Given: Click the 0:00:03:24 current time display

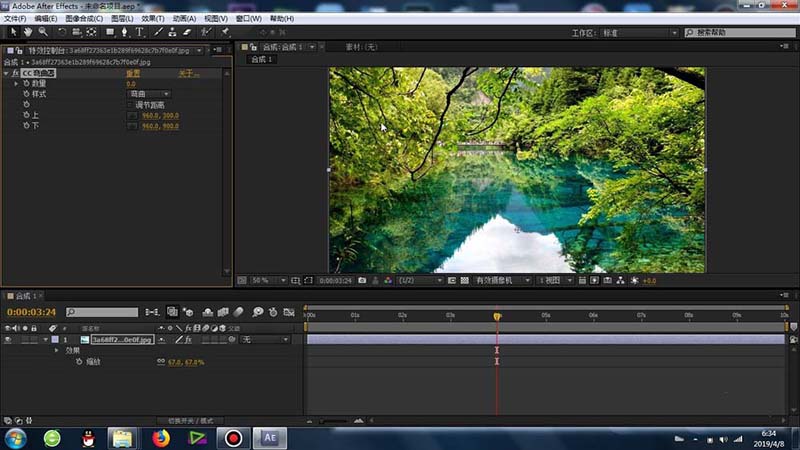Looking at the screenshot, I should pos(31,312).
